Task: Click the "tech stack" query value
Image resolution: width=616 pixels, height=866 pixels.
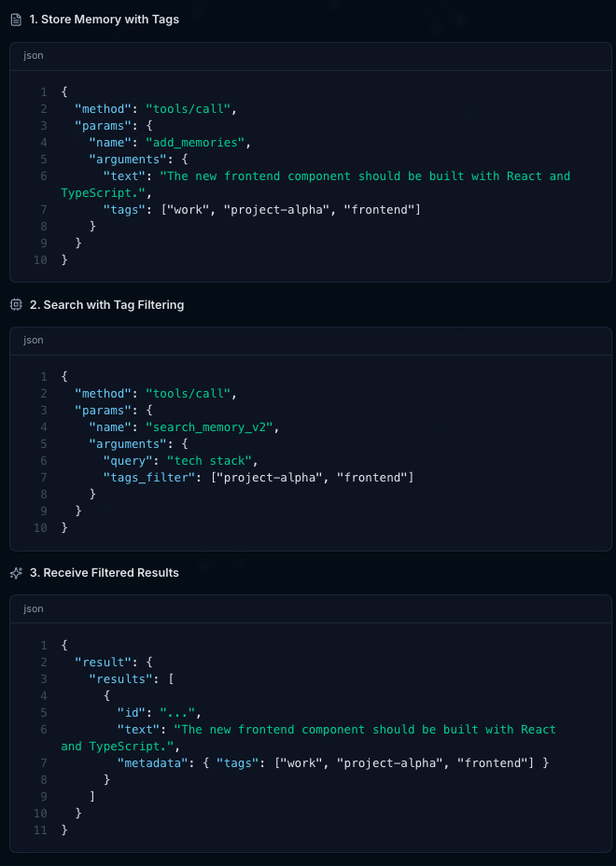Action: [x=211, y=461]
